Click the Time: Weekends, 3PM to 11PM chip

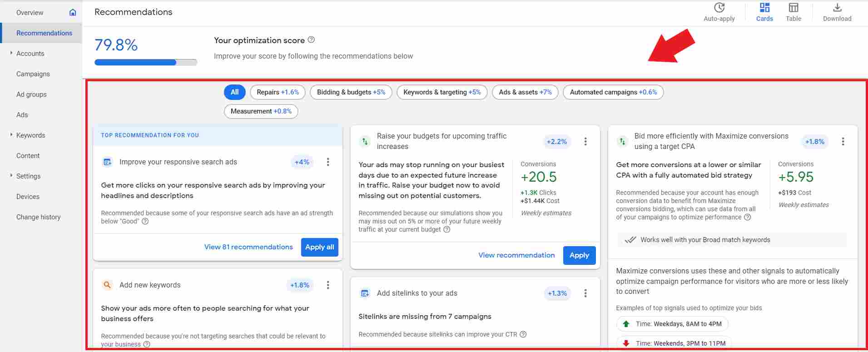[674, 343]
